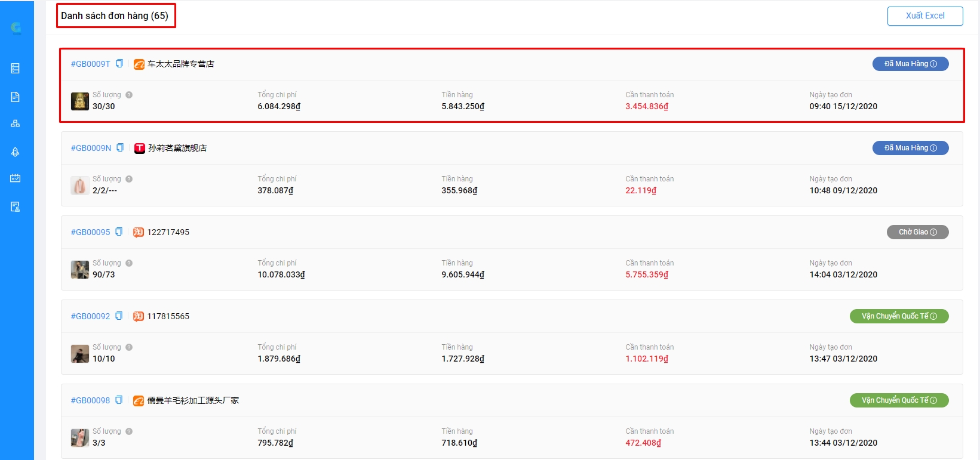Open order link #GB0009N
The height and width of the screenshot is (460, 980).
tap(91, 148)
